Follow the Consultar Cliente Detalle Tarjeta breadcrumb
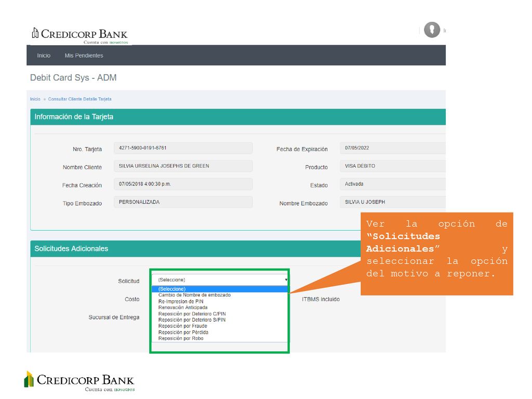This screenshot has height=399, width=532. (79, 99)
